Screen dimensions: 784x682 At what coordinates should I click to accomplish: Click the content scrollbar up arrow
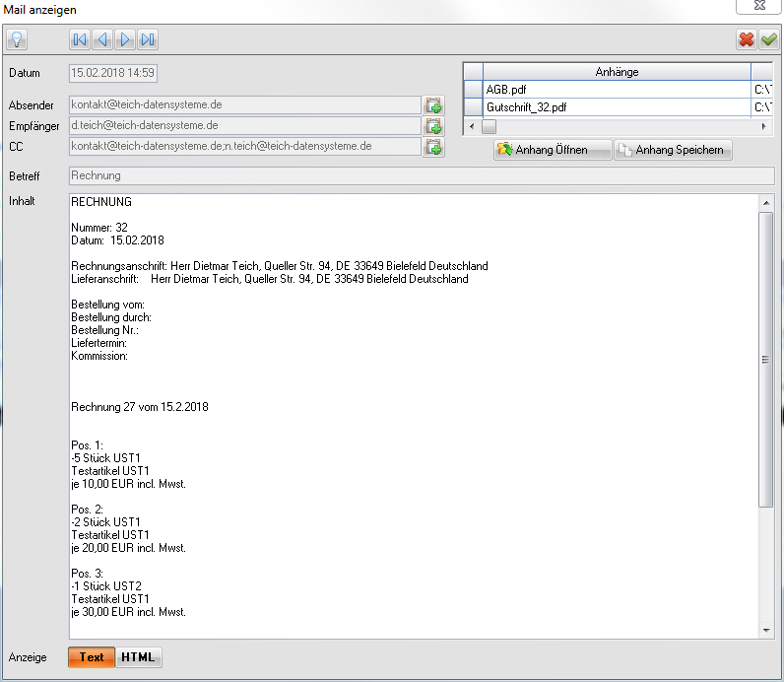tap(766, 203)
